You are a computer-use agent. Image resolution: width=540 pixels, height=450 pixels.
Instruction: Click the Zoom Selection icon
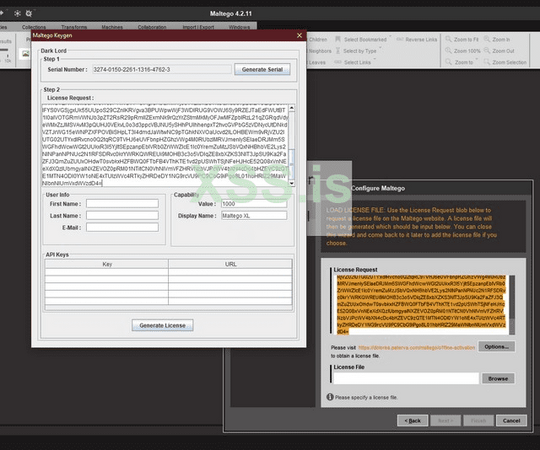pos(487,62)
